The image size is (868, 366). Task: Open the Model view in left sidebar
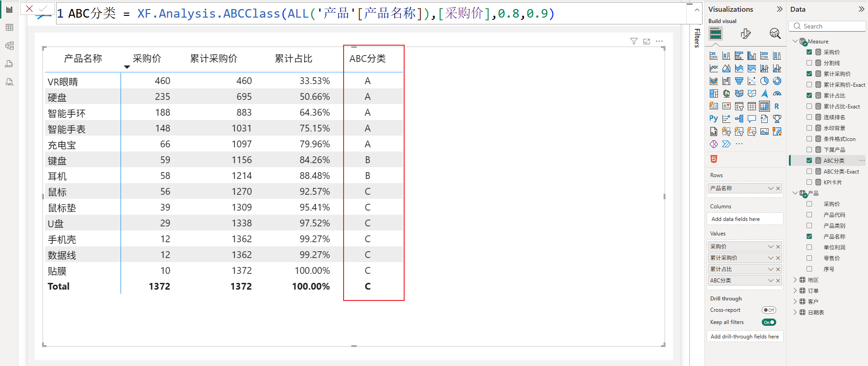[x=9, y=46]
